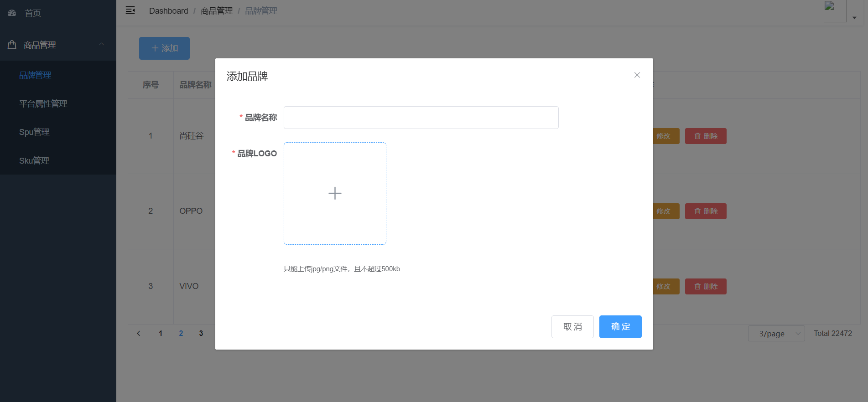The height and width of the screenshot is (402, 868).
Task: Click the 品牌LOGO upload area
Action: click(x=335, y=193)
